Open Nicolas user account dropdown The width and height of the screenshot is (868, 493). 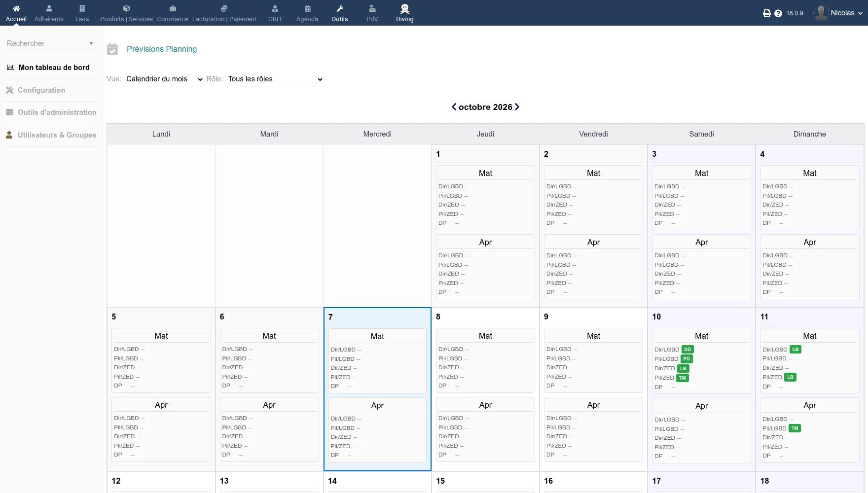tap(838, 13)
